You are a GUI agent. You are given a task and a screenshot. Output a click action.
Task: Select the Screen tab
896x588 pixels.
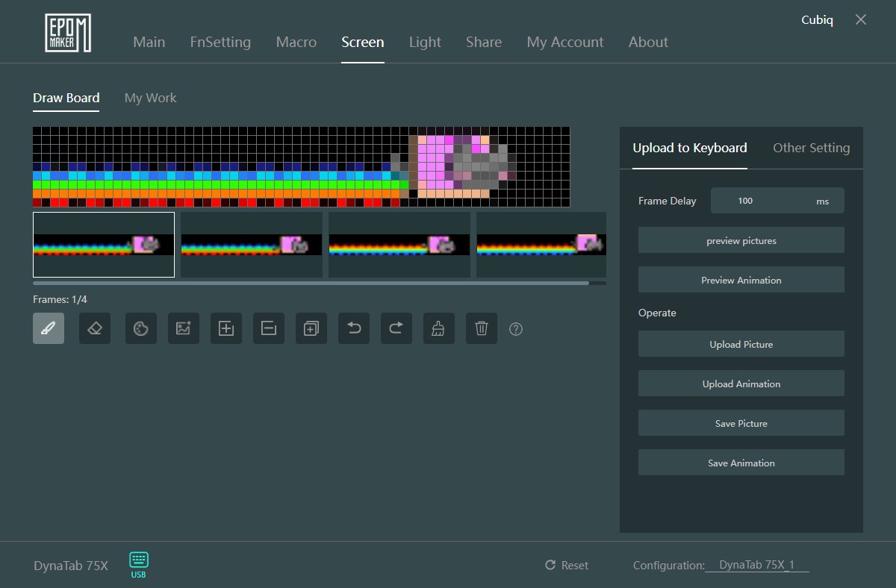(x=363, y=43)
